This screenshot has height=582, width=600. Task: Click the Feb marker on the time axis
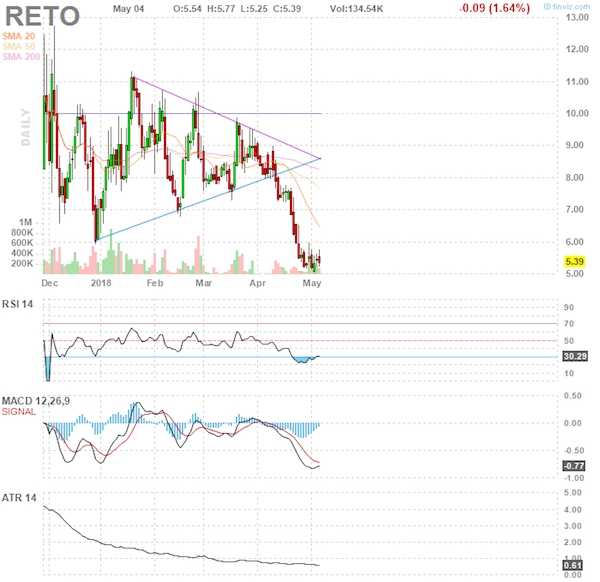[x=154, y=283]
